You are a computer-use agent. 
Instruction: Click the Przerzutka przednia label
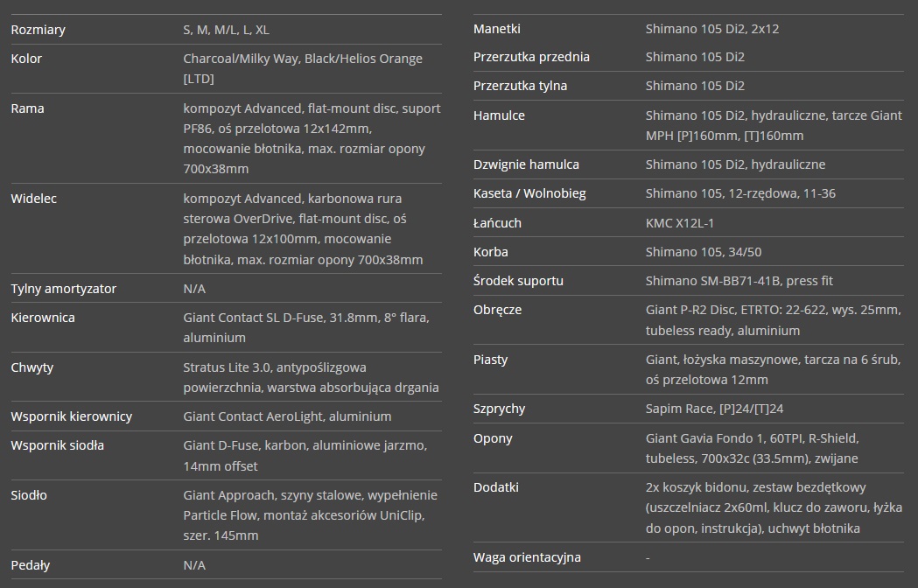(x=531, y=57)
